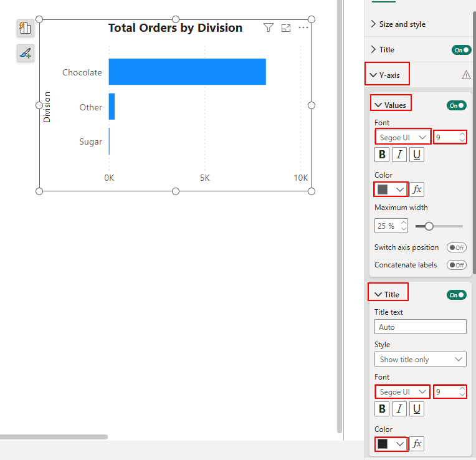Click Maximum width slider handle
This screenshot has height=460, width=476.
(x=429, y=226)
